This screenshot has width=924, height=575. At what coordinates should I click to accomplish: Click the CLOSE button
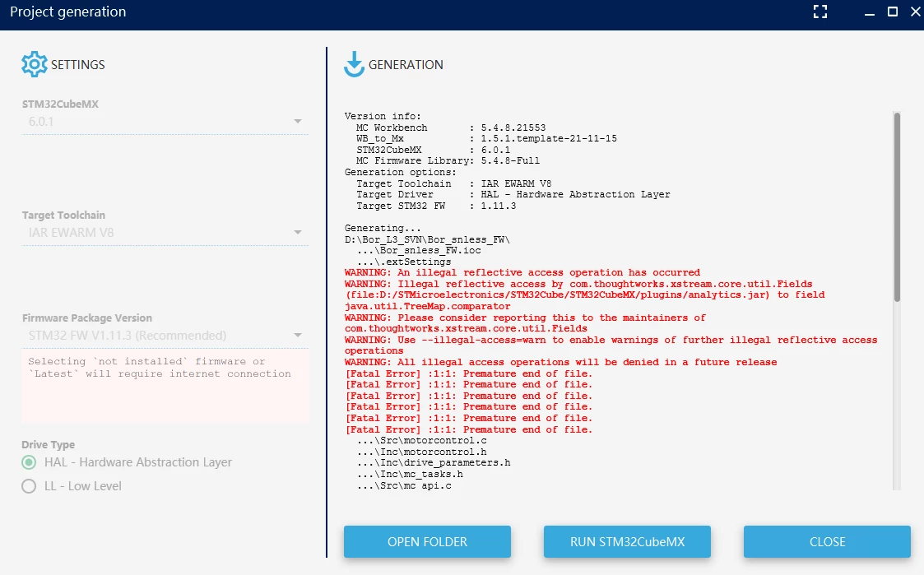(x=828, y=541)
